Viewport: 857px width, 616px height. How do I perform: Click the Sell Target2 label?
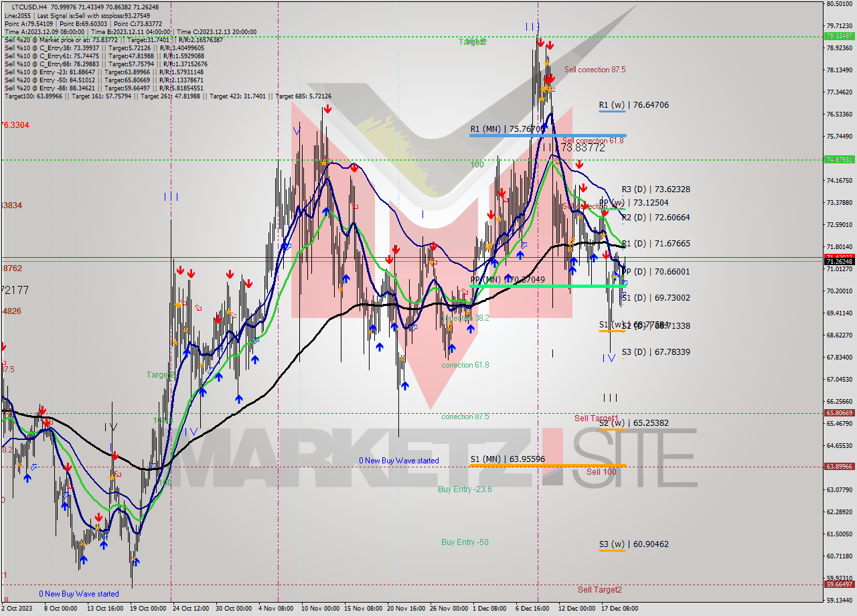tap(599, 590)
